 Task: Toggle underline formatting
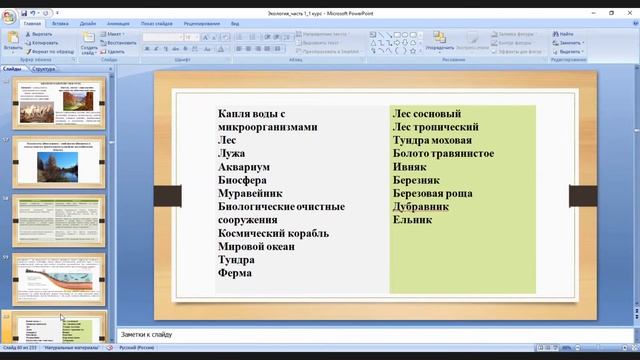coord(166,49)
